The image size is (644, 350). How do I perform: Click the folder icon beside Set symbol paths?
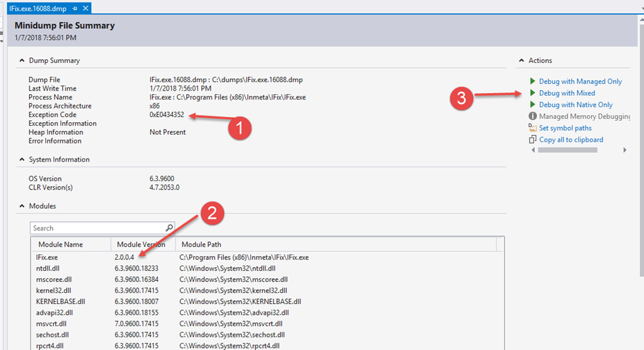click(x=533, y=128)
